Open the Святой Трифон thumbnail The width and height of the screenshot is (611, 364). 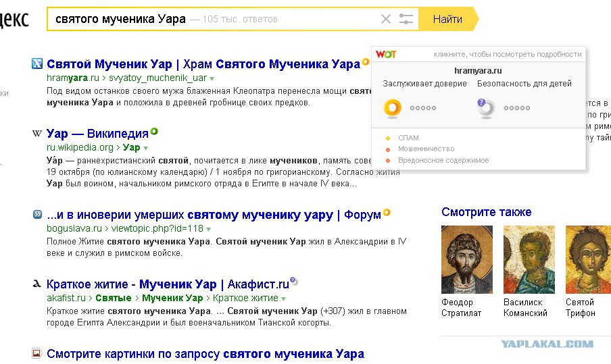pos(588,259)
